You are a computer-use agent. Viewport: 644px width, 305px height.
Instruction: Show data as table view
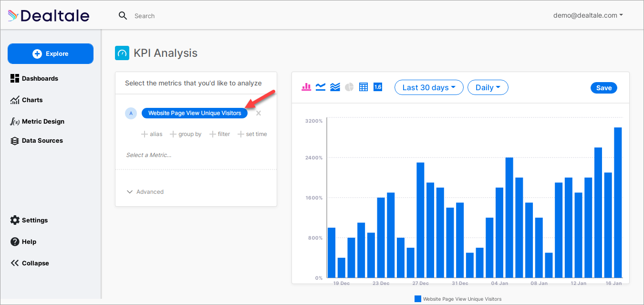(x=364, y=87)
